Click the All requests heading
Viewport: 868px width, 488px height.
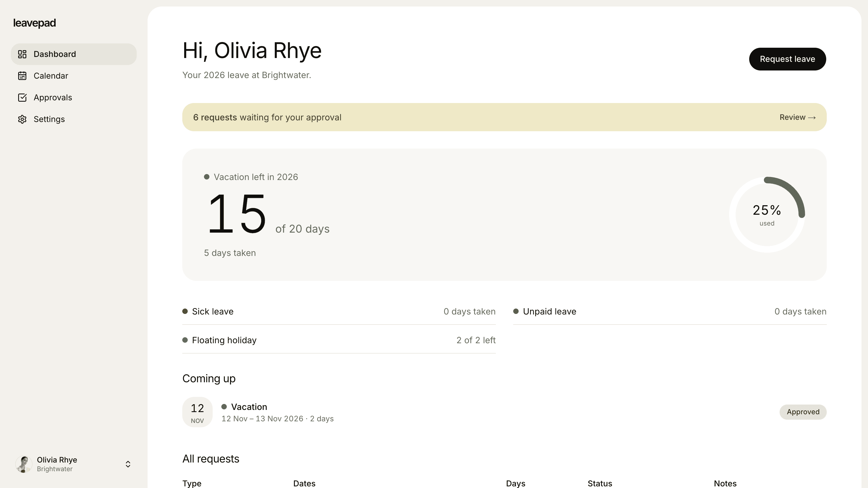(x=211, y=459)
